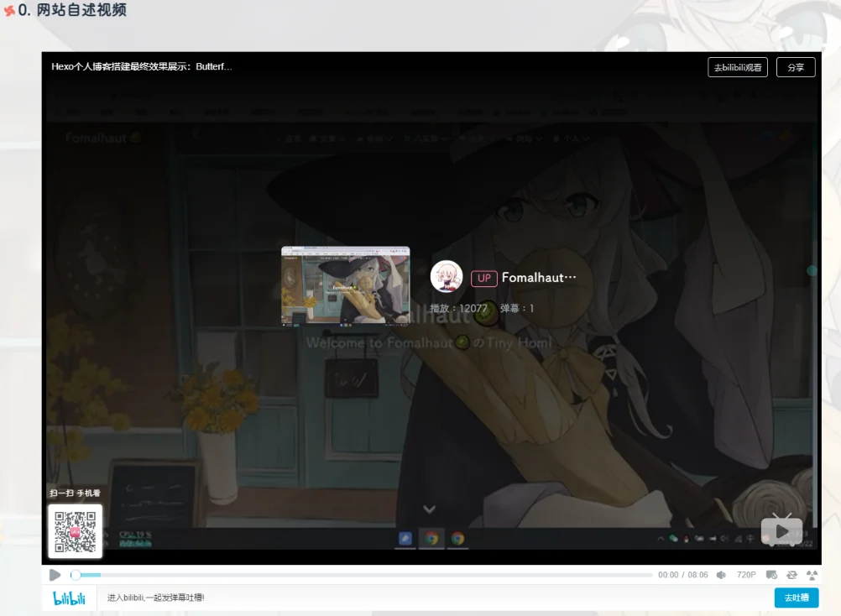Enter fullscreen with the rightmost player icon
This screenshot has width=841, height=616.
pyautogui.click(x=812, y=575)
